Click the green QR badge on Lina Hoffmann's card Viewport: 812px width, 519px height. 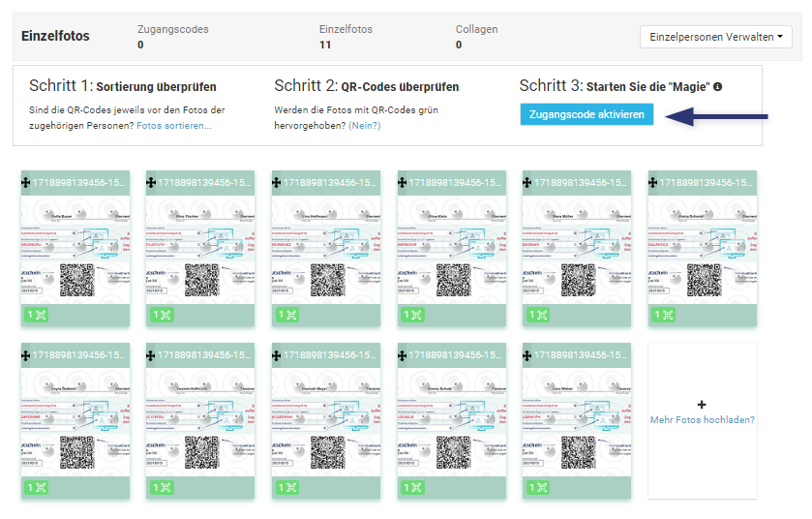(286, 315)
